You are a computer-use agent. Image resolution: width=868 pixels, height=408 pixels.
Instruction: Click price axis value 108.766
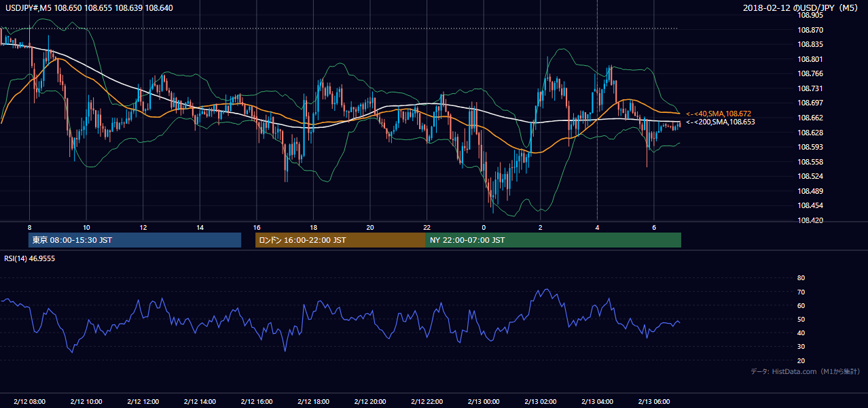pyautogui.click(x=811, y=73)
